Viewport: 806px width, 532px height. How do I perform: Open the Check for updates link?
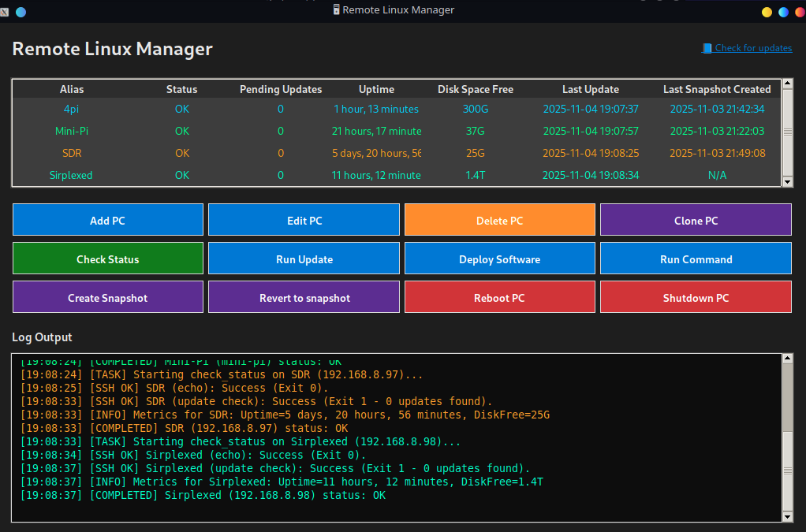[752, 48]
